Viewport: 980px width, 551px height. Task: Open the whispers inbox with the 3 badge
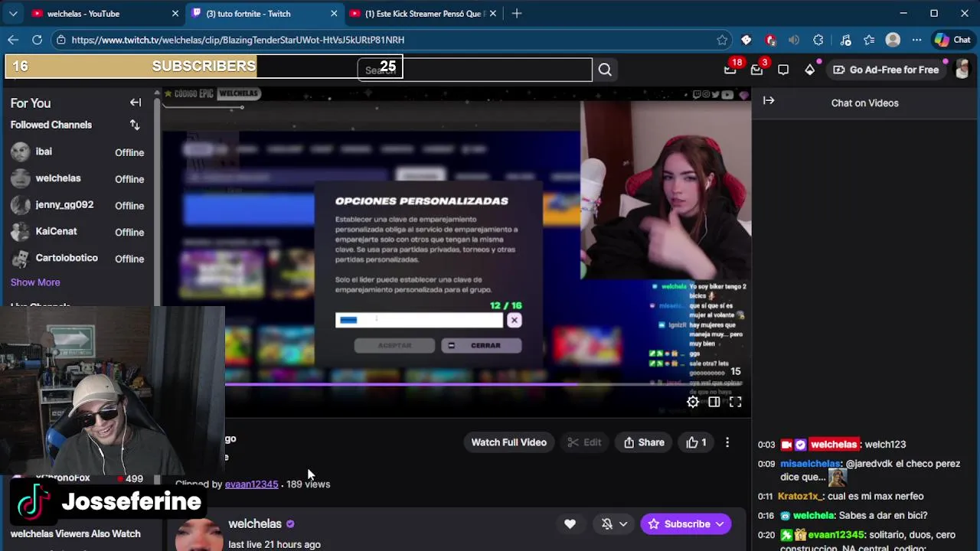tap(756, 70)
